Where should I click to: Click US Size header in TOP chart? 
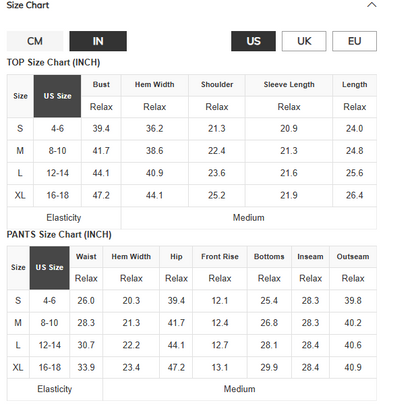pos(57,96)
